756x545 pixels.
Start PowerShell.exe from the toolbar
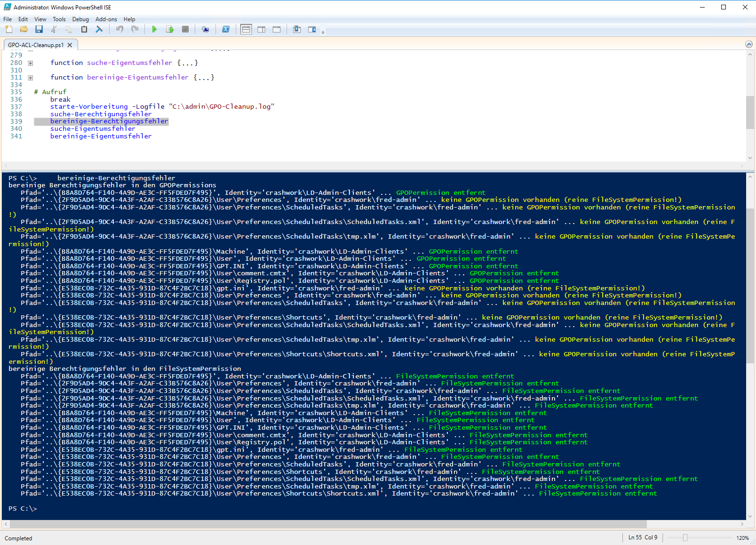pos(226,29)
